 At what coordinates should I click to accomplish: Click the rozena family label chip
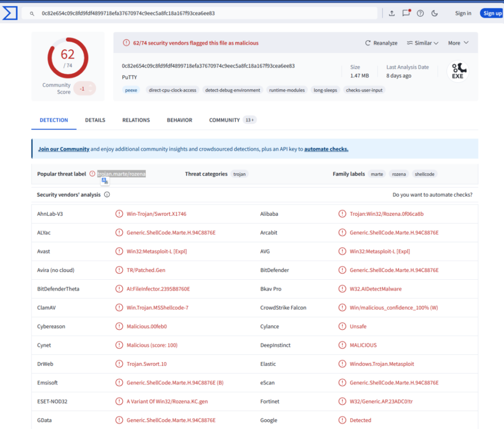pos(399,174)
